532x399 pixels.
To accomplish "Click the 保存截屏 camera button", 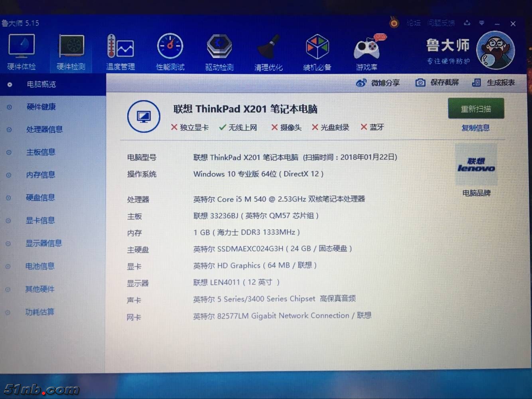I will (437, 83).
